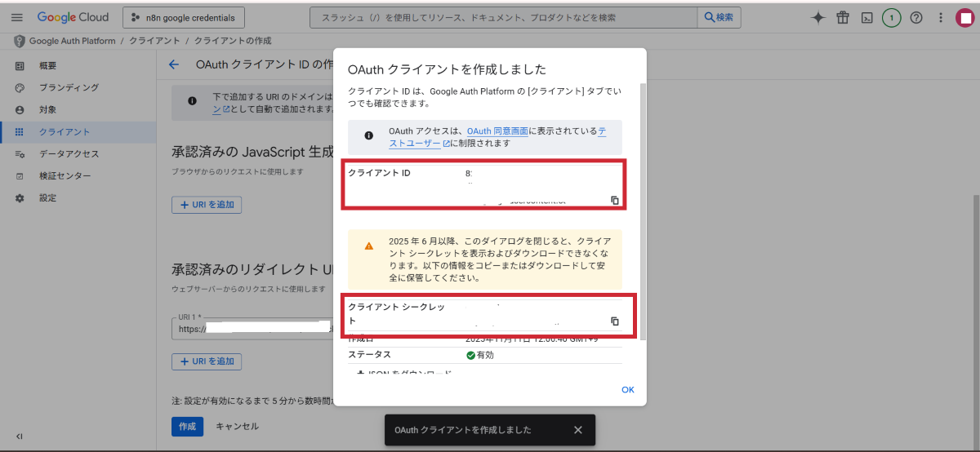The image size is (980, 452).
Task: Go back using the left arrow
Action: coord(173,64)
